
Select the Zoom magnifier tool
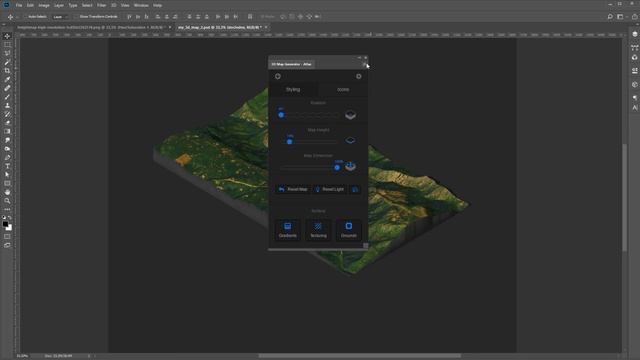(7, 201)
